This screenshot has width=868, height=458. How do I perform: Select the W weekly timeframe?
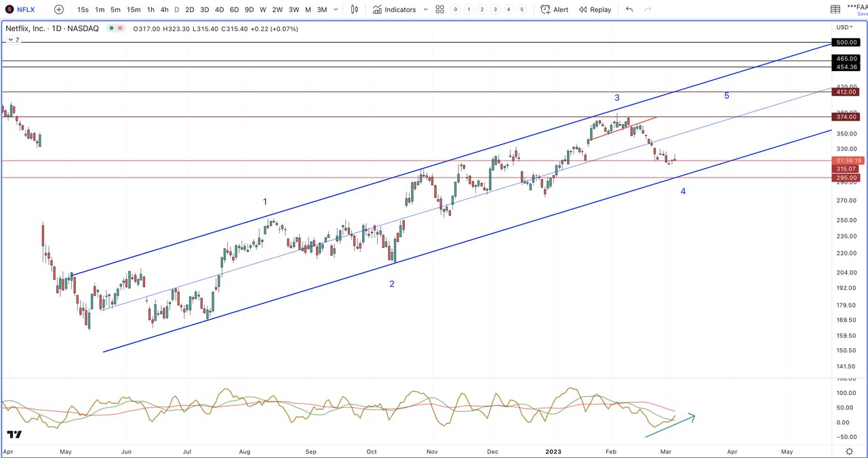pyautogui.click(x=262, y=9)
